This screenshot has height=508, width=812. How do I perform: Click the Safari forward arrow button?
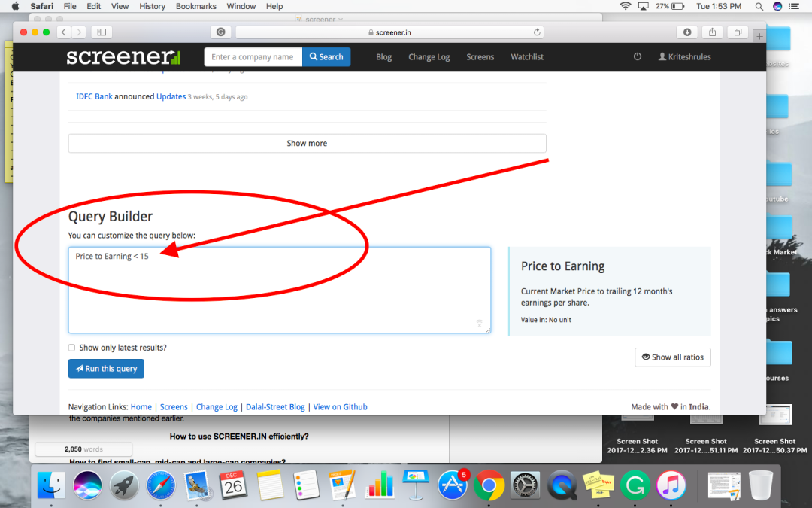pyautogui.click(x=79, y=32)
